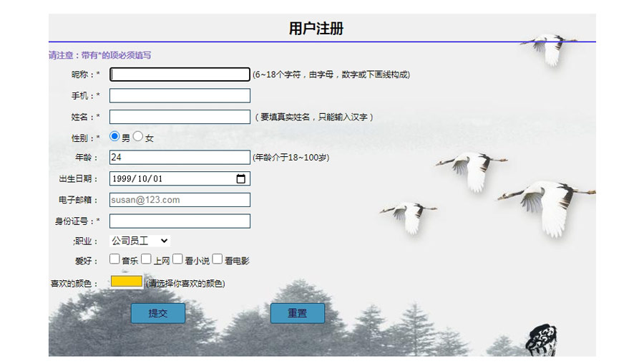Select the 男 gender radio button
The image size is (644, 364).
pos(114,136)
